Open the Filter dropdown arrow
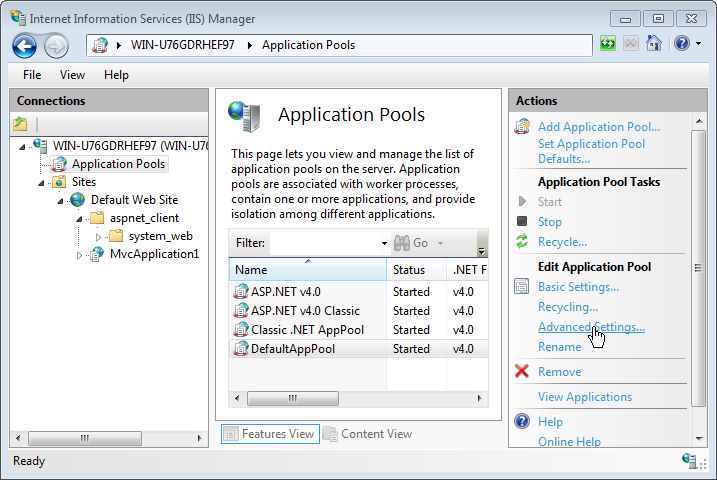 (x=384, y=244)
